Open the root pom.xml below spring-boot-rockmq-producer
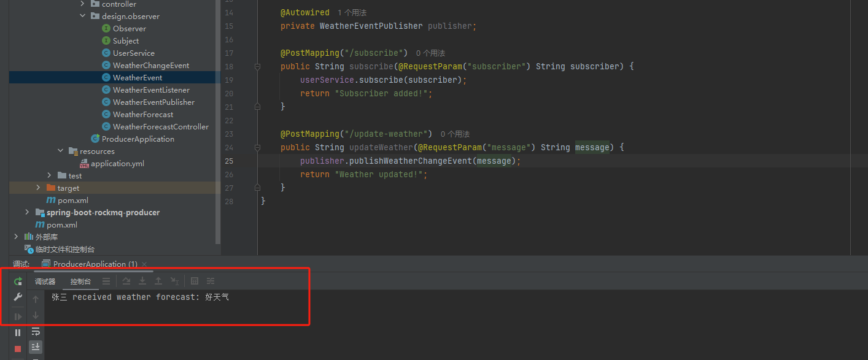Image resolution: width=868 pixels, height=360 pixels. 62,224
